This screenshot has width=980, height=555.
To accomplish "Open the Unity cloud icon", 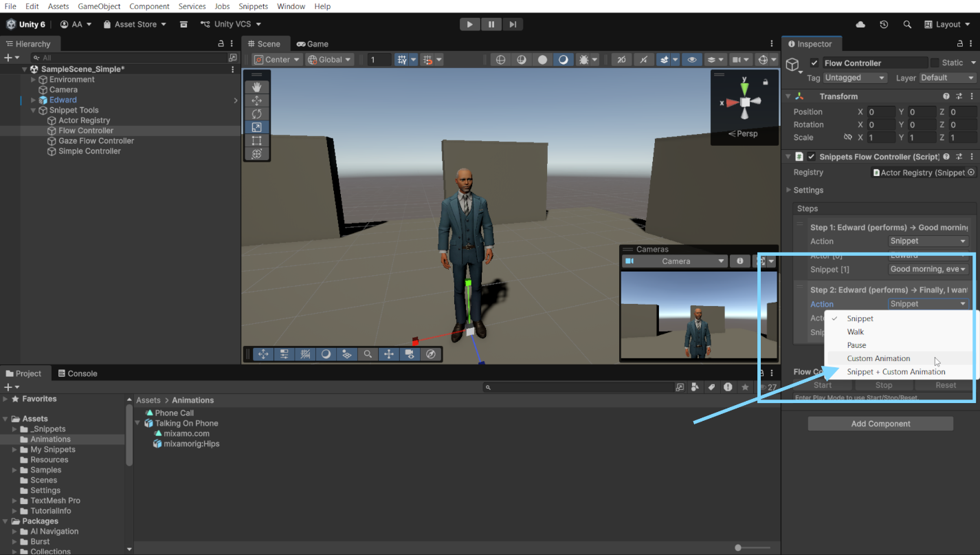I will [x=860, y=24].
